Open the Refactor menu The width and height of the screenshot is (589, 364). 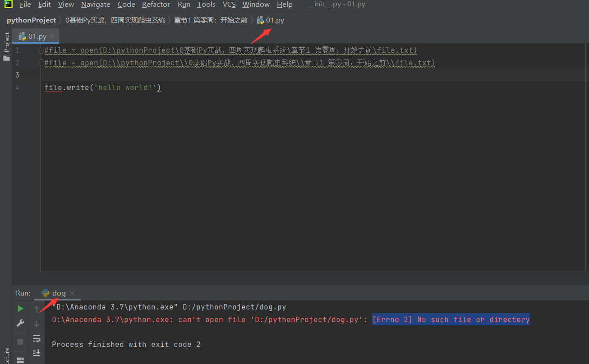pyautogui.click(x=156, y=5)
